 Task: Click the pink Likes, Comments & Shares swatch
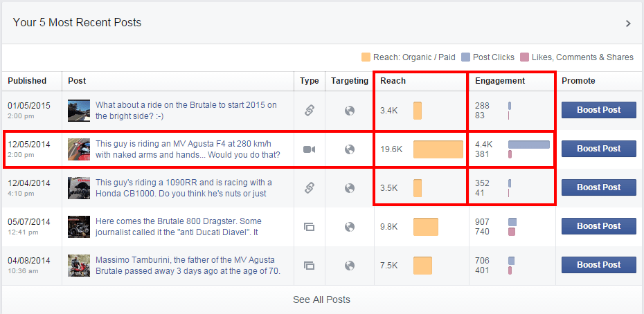point(524,57)
